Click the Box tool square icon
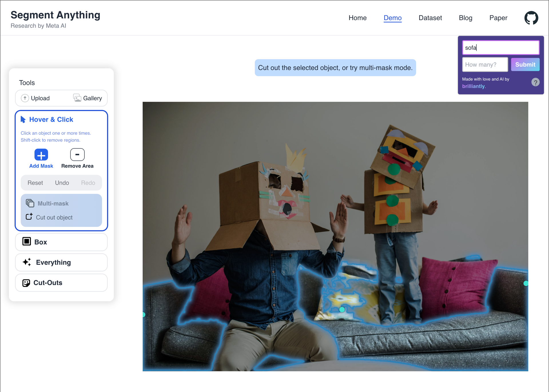The height and width of the screenshot is (392, 549). pos(27,241)
